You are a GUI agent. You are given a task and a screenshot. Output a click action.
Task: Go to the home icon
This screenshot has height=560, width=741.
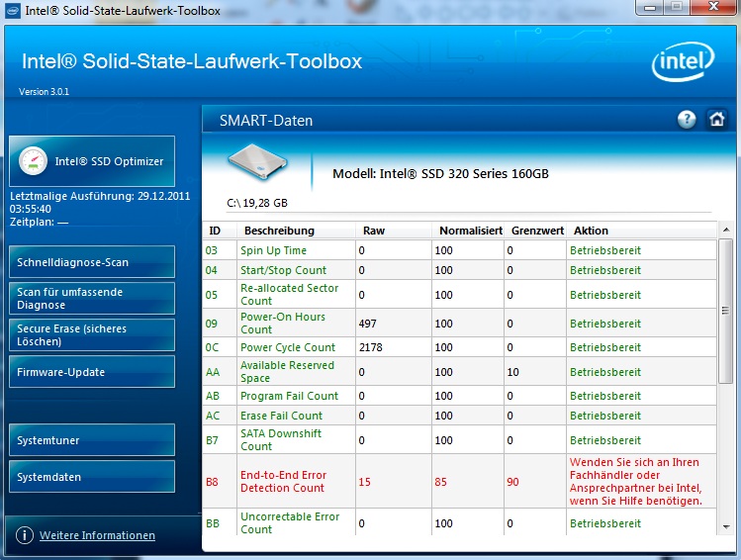[x=717, y=120]
